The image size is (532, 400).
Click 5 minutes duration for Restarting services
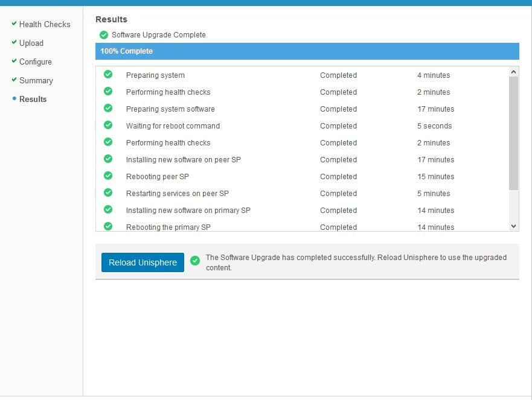tap(434, 194)
